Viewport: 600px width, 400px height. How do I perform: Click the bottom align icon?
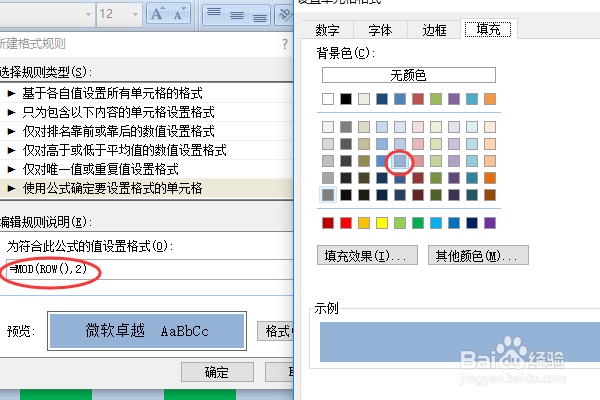pos(259,15)
